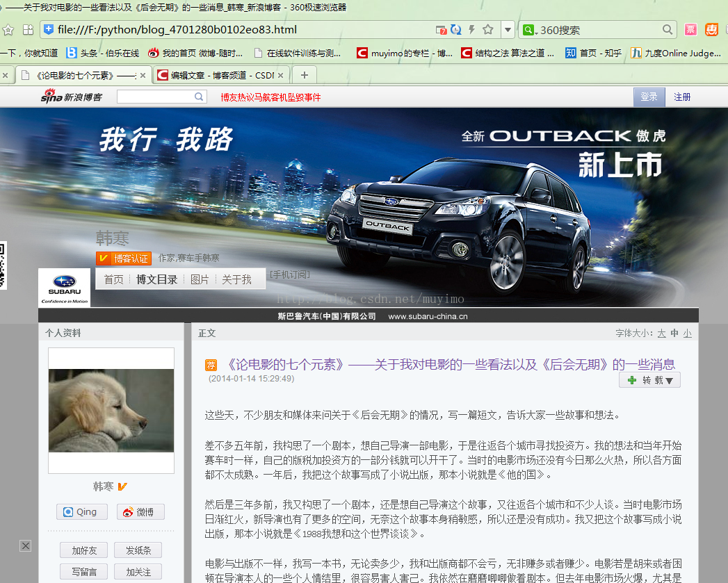Click the orange shopping extension icon
Image resolution: width=728 pixels, height=583 pixels.
point(711,30)
